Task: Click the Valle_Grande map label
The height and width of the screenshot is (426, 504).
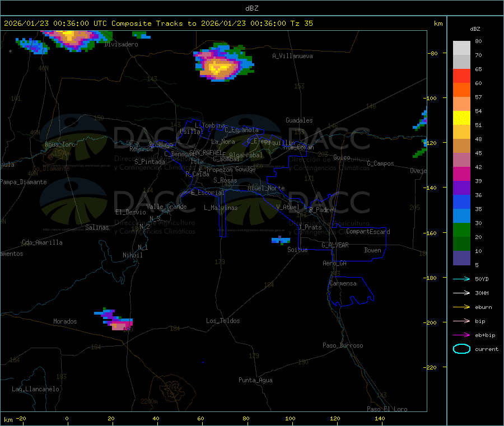Action: (166, 207)
